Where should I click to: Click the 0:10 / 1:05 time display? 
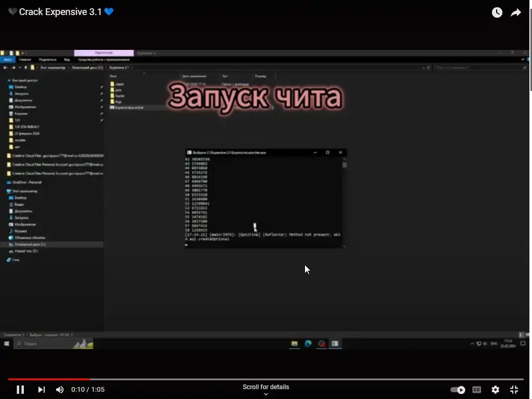(x=88, y=390)
